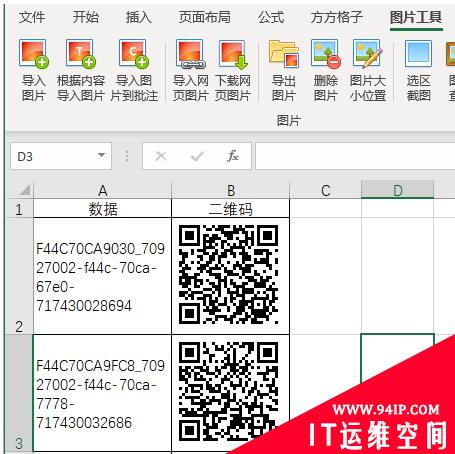This screenshot has width=455, height=454.
Task: Open the 公式 ribbon tab
Action: click(271, 17)
